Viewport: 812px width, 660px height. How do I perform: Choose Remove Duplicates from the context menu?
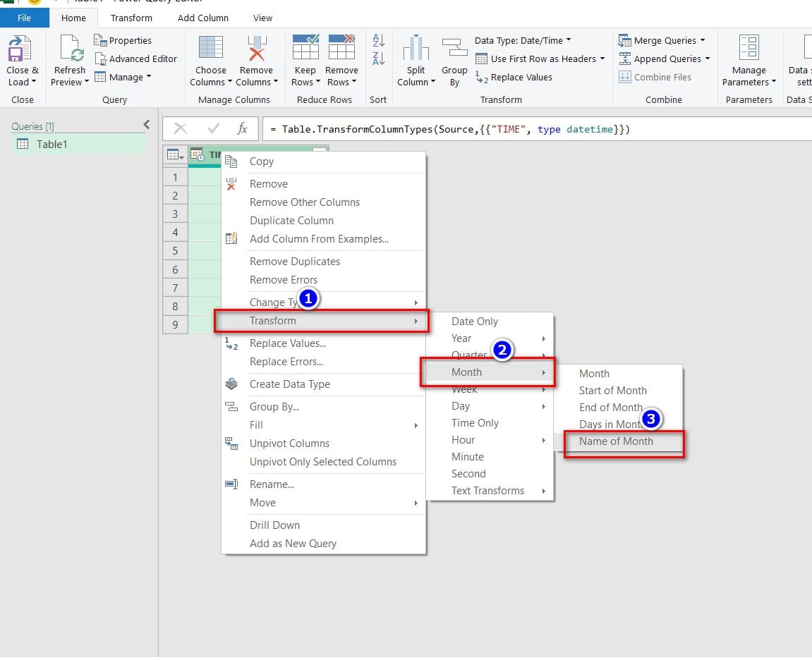coord(294,261)
